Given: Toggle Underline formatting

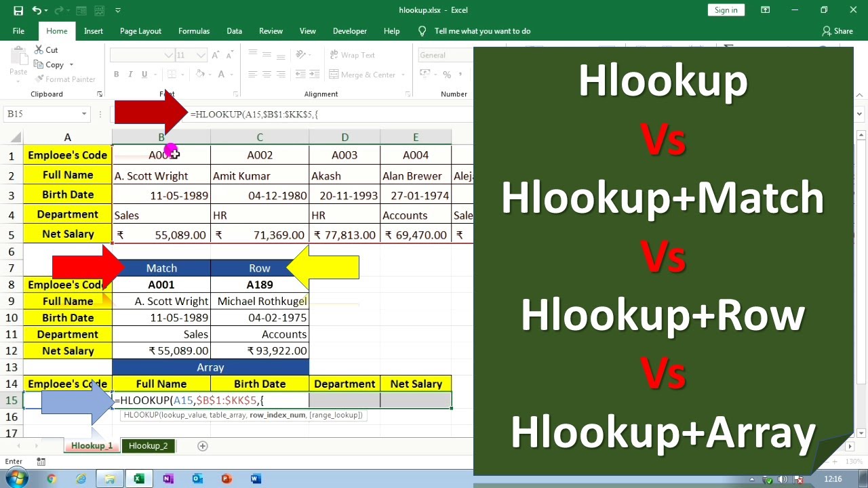Looking at the screenshot, I should tap(144, 75).
